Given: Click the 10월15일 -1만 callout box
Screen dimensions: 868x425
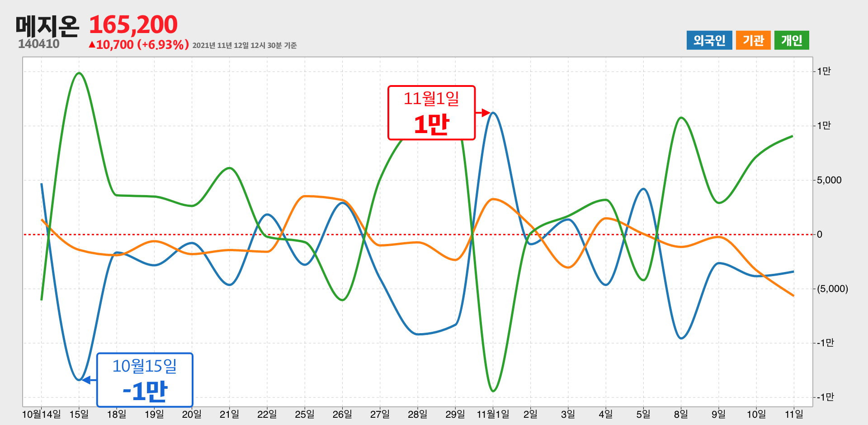Looking at the screenshot, I should [145, 380].
